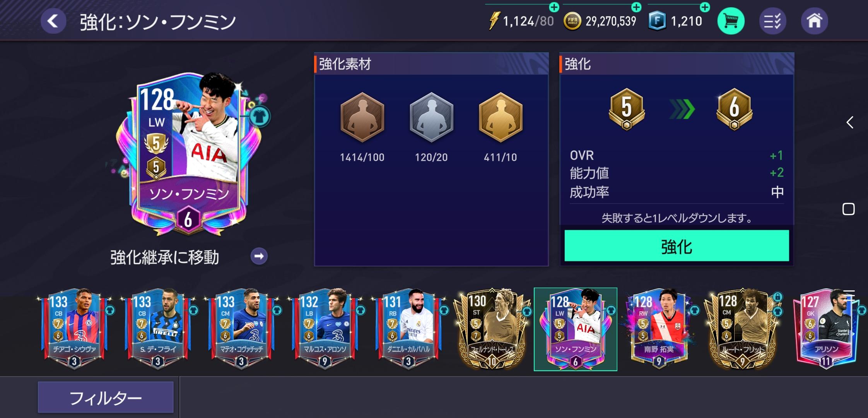
Task: Open the shop cart icon
Action: (x=731, y=21)
